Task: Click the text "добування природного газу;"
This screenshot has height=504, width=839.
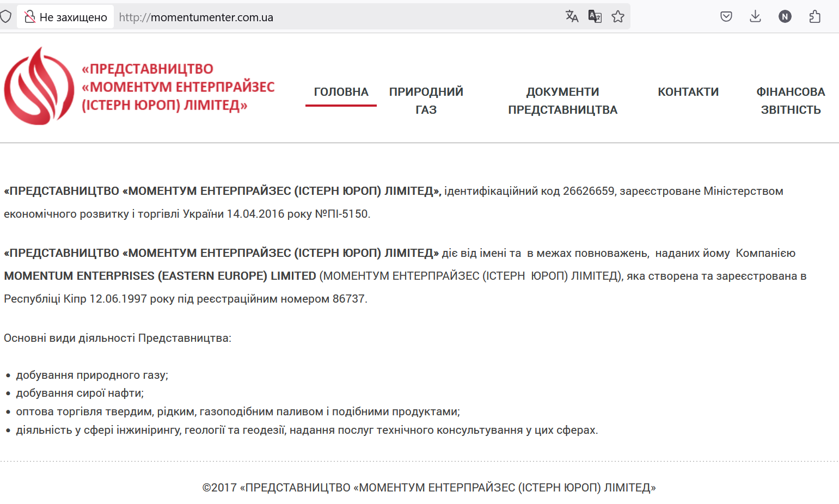Action: (92, 375)
